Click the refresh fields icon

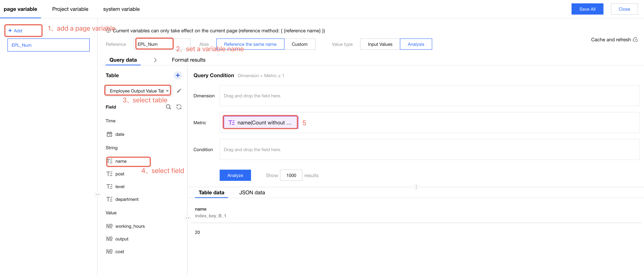coord(179,107)
